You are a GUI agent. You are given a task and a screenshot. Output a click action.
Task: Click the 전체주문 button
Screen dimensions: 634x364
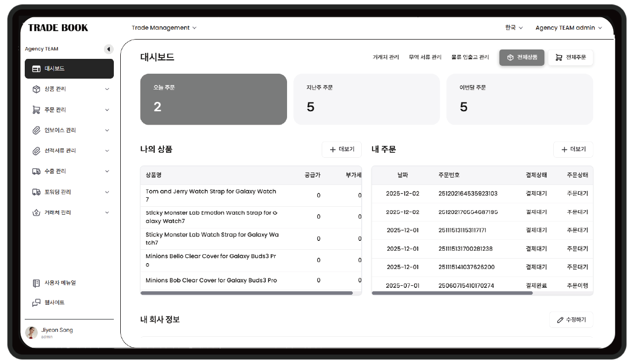pyautogui.click(x=571, y=57)
